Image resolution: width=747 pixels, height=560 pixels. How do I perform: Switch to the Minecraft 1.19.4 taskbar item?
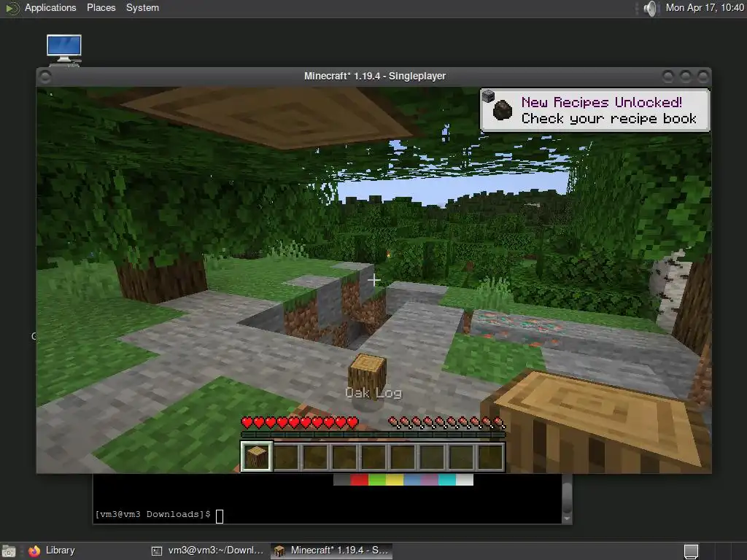click(x=332, y=551)
